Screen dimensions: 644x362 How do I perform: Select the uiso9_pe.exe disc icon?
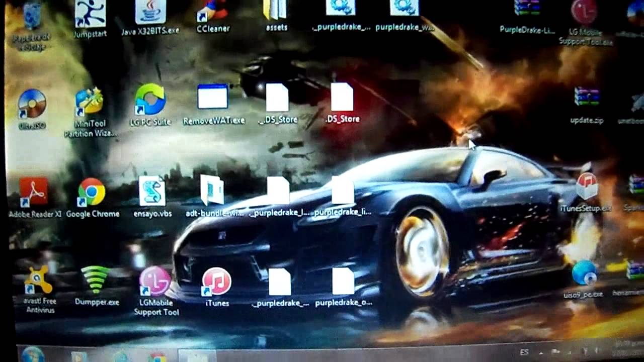tap(584, 280)
